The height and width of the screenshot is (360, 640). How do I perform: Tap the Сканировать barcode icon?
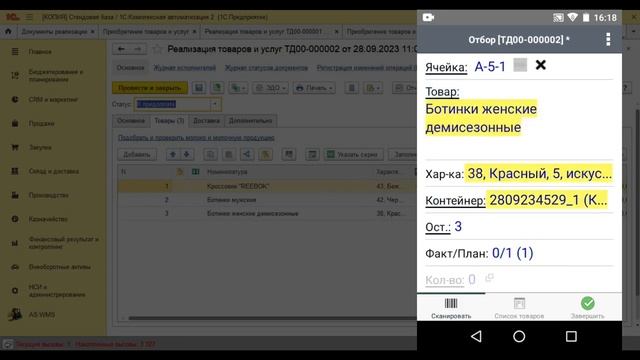(451, 303)
